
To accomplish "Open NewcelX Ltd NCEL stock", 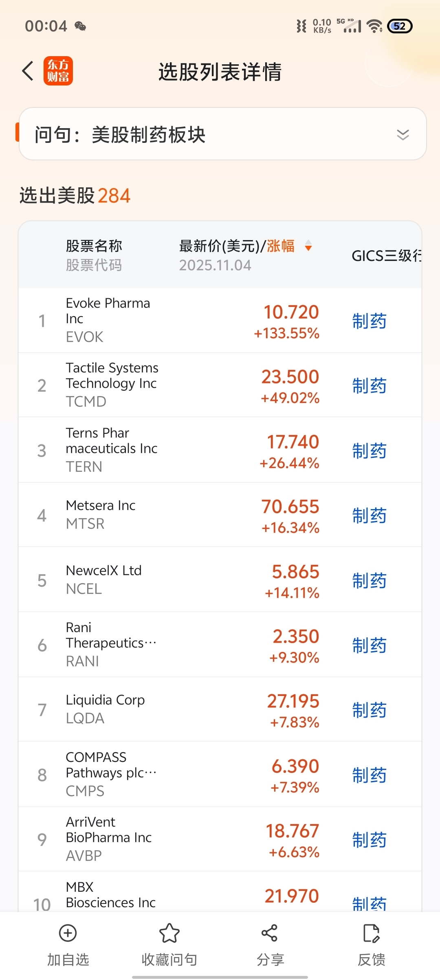I will coord(104,580).
